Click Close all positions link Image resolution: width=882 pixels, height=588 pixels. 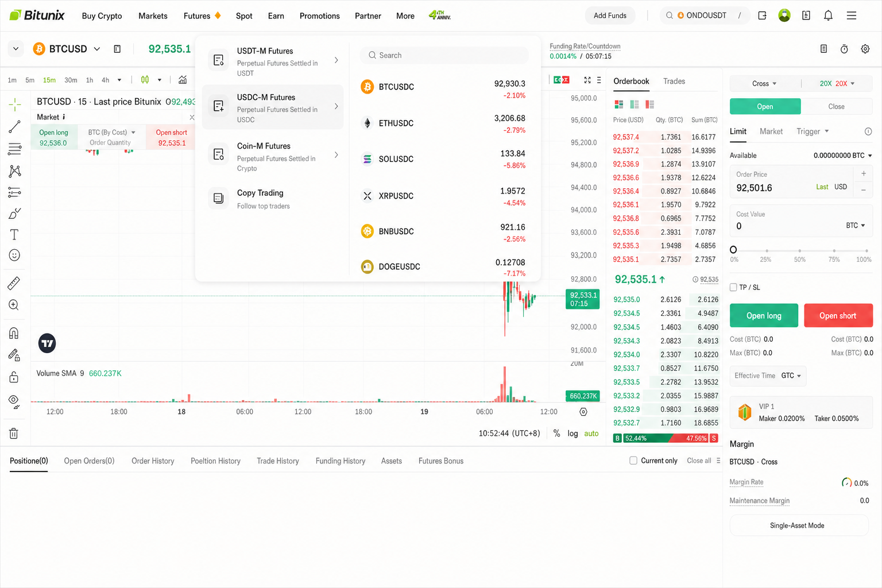[x=699, y=461]
